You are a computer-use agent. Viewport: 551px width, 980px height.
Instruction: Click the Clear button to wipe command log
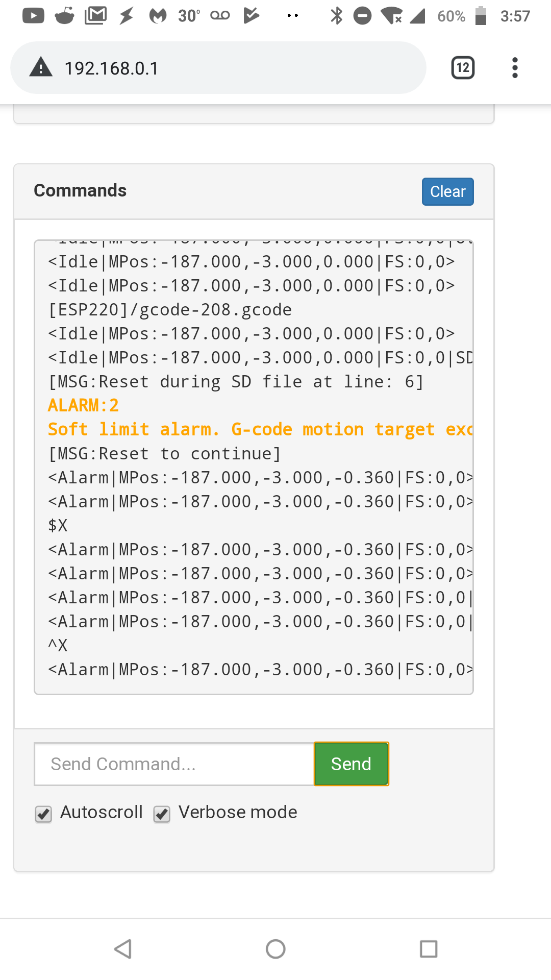(447, 191)
